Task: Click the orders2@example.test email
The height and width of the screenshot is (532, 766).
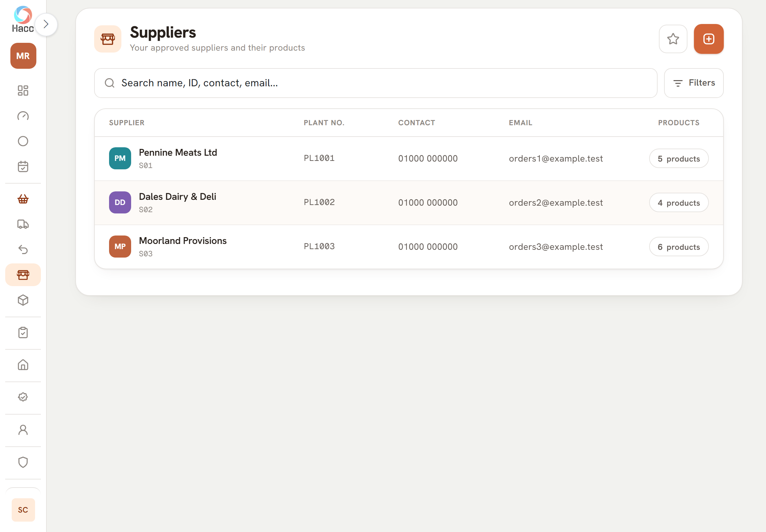Action: tap(556, 203)
